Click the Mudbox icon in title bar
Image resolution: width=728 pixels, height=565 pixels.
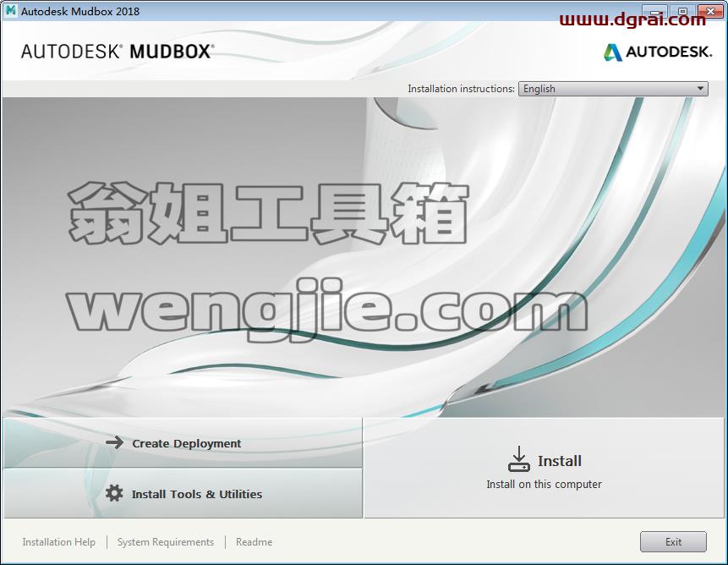[11, 11]
